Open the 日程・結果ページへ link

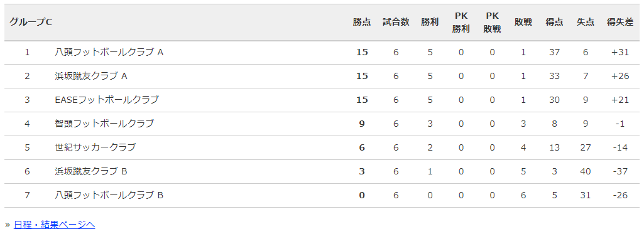click(x=54, y=224)
